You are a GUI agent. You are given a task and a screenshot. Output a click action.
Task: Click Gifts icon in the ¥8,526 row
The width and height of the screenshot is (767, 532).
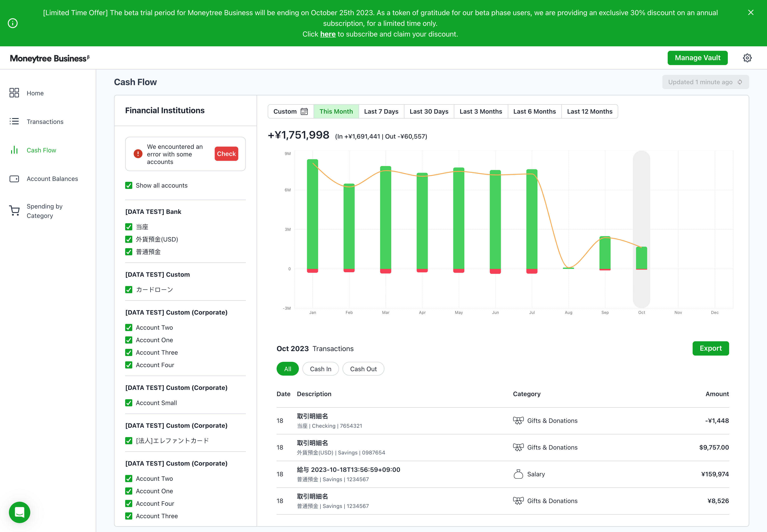point(518,501)
